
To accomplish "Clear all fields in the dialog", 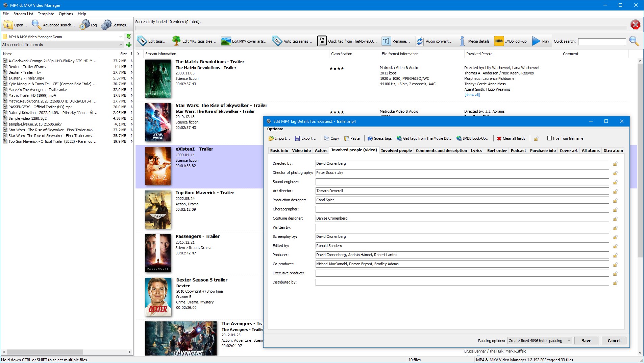I will (511, 138).
